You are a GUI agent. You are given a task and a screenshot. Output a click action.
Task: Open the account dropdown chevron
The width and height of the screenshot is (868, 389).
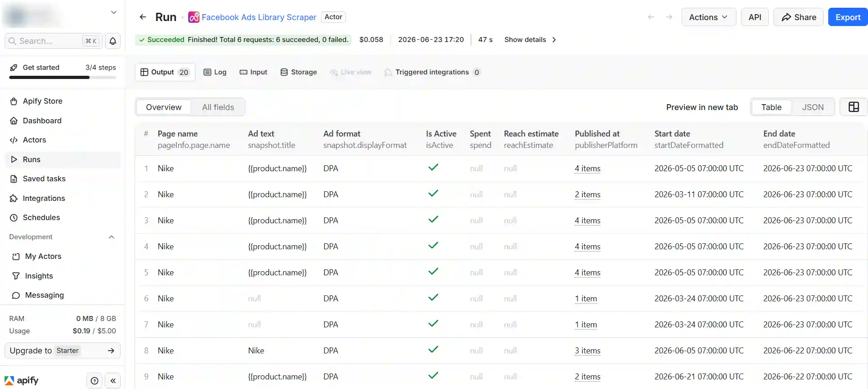pyautogui.click(x=114, y=12)
